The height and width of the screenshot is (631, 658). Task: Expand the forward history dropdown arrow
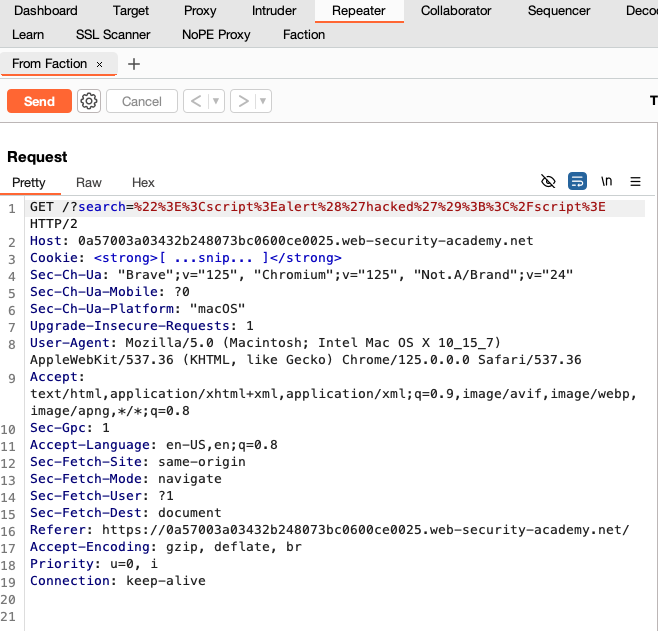(263, 101)
